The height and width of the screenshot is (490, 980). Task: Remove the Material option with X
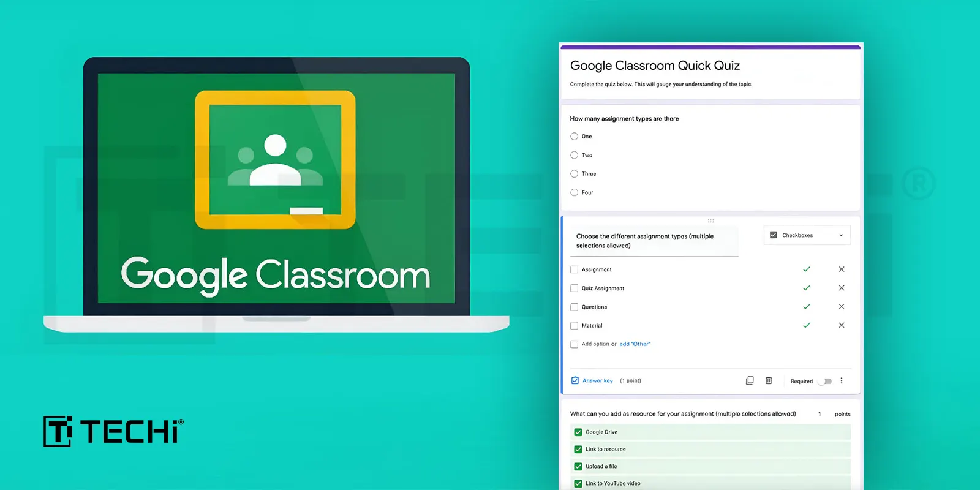(x=842, y=325)
